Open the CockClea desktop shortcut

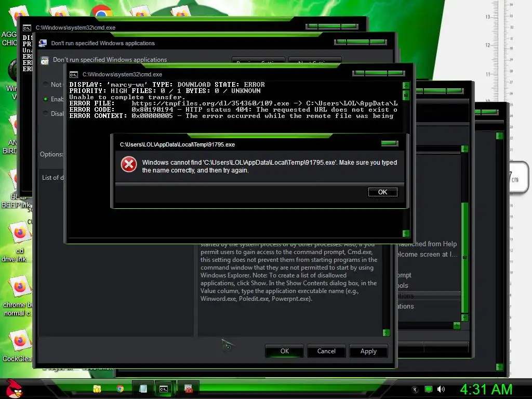point(17,346)
